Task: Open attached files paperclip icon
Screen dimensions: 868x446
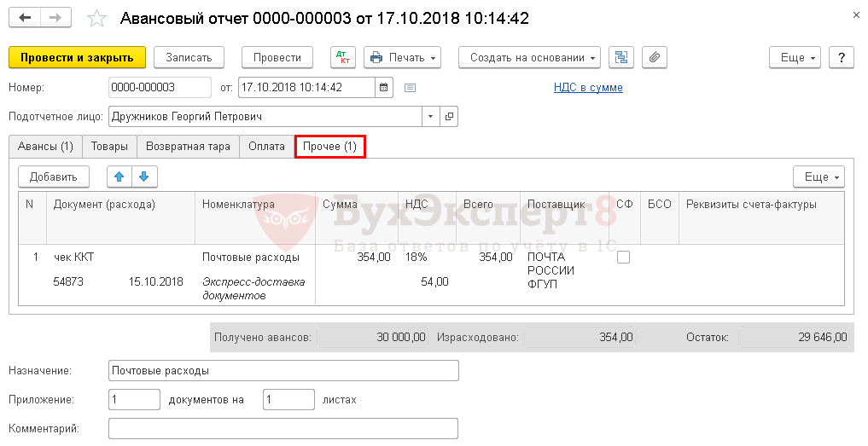Action: (x=655, y=57)
